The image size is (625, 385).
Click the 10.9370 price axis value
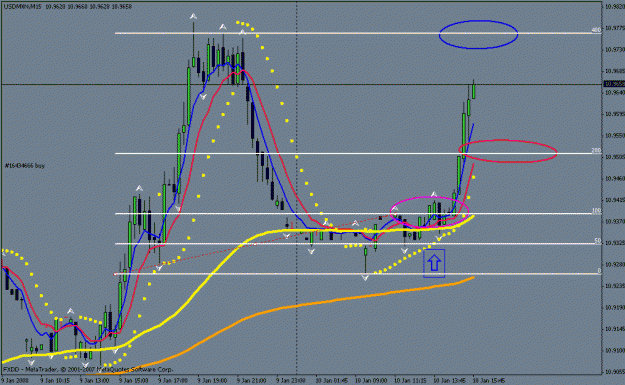pos(615,221)
